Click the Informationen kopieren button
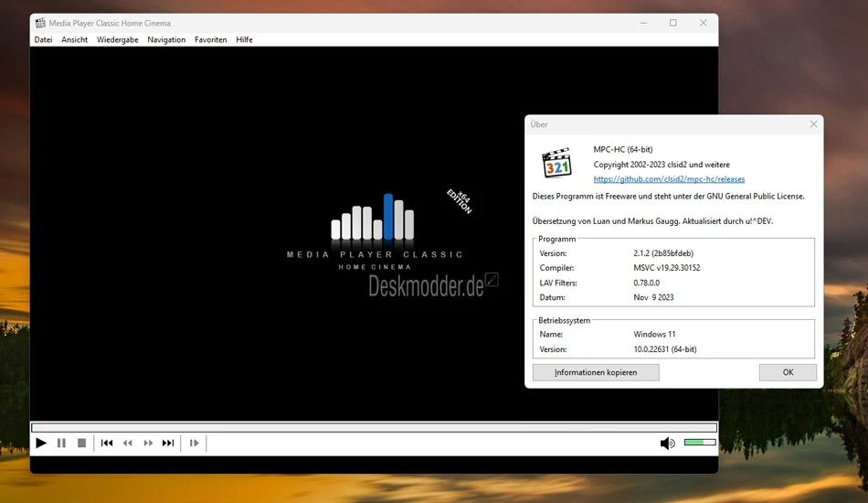The width and height of the screenshot is (868, 503). tap(596, 372)
